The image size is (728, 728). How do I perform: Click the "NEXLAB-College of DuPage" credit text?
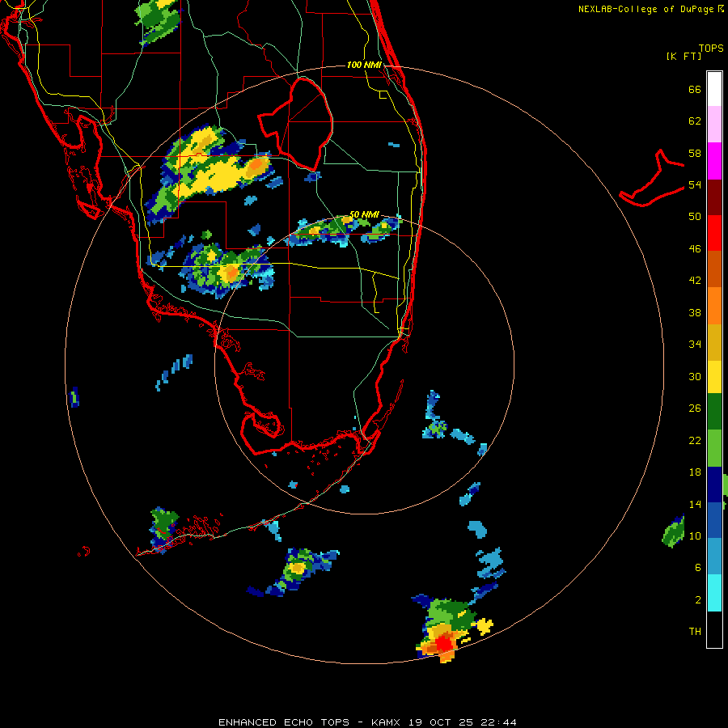[645, 9]
